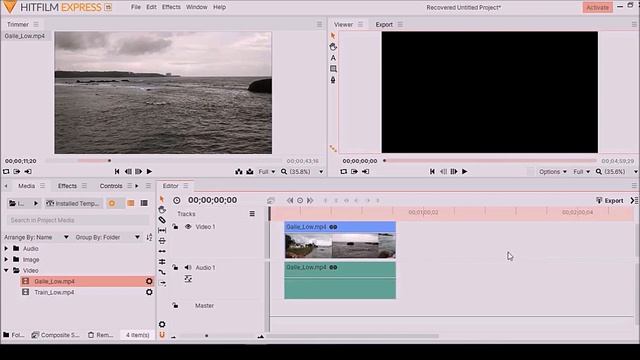Click the Viewer loop playback icon
This screenshot has height=360, width=640.
344,171
